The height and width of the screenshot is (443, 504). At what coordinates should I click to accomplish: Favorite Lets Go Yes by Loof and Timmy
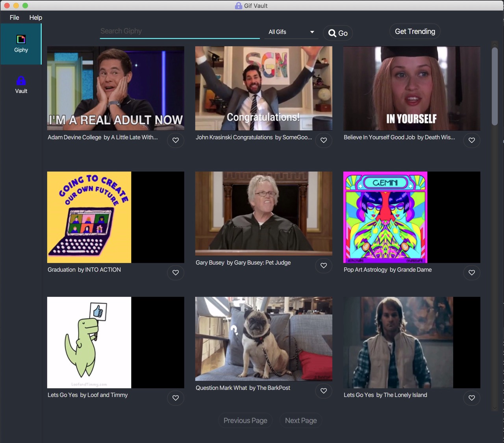coord(176,398)
